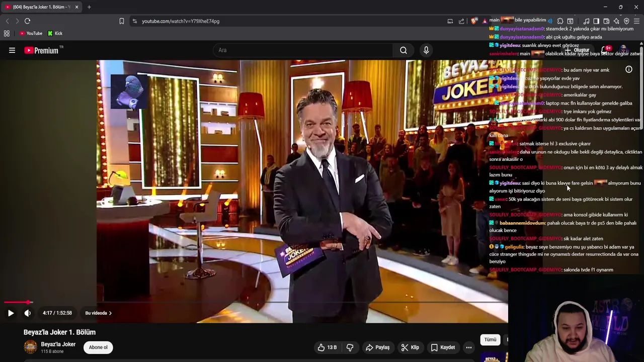The image size is (644, 362).
Task: Create a clip with the Klip button
Action: [x=410, y=347]
